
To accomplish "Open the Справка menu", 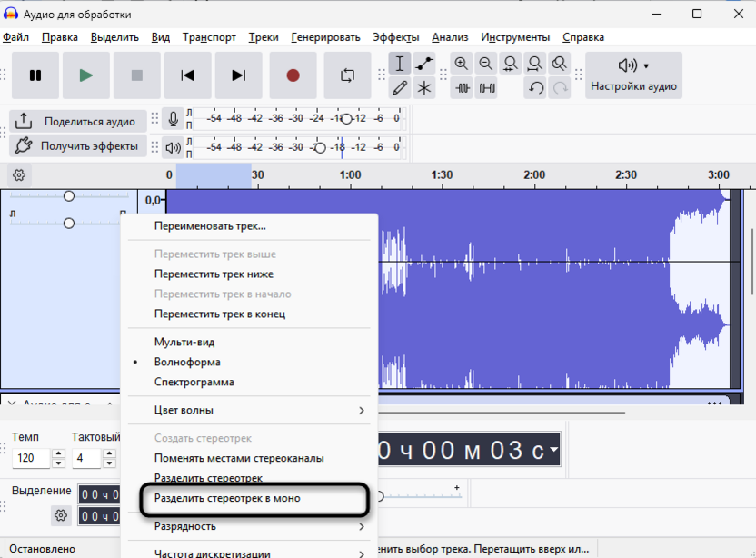I will tap(583, 37).
